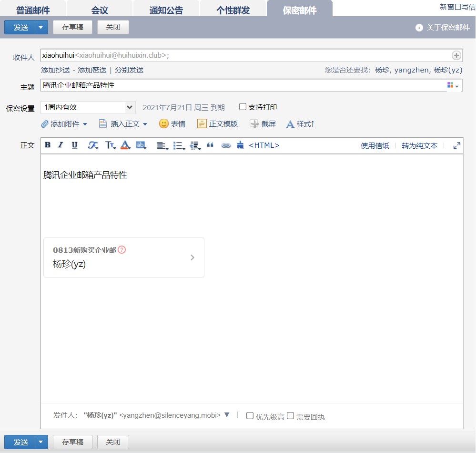Open the indent options icon
Screen dimensions: 476x453
pyautogui.click(x=195, y=145)
